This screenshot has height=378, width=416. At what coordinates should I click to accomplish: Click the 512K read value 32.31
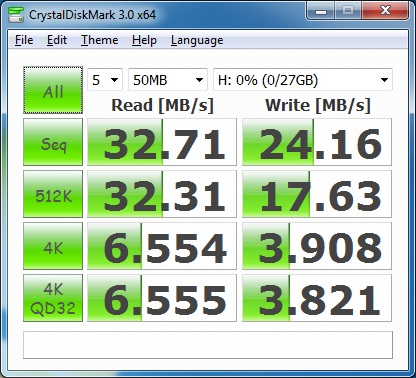pos(162,194)
